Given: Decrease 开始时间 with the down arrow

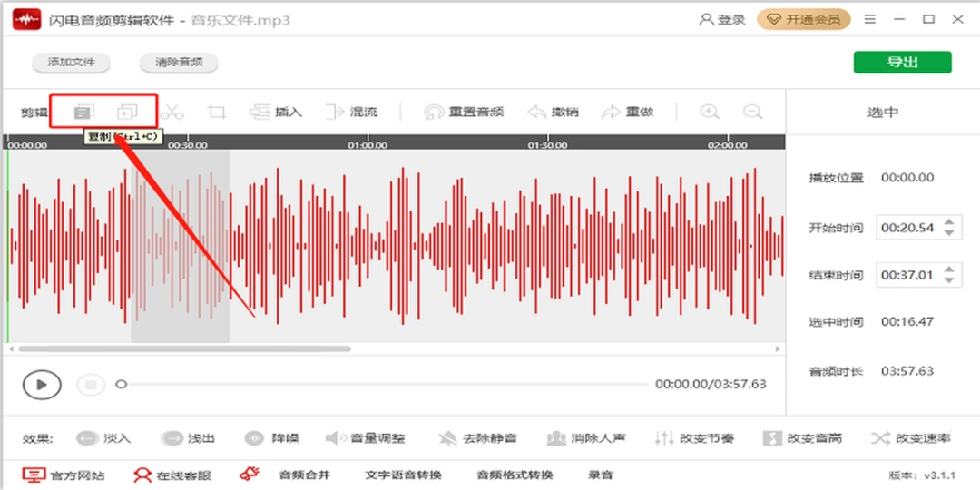Looking at the screenshot, I should (x=949, y=234).
